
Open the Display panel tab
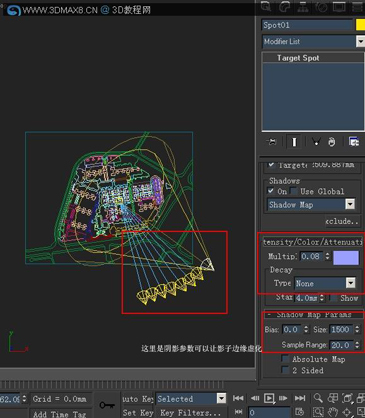tap(339, 6)
